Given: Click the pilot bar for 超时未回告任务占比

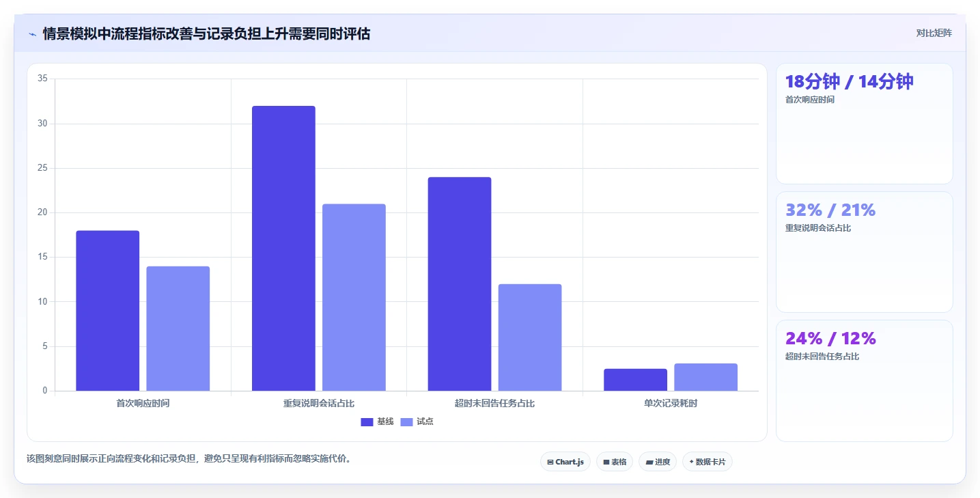Looking at the screenshot, I should [530, 337].
